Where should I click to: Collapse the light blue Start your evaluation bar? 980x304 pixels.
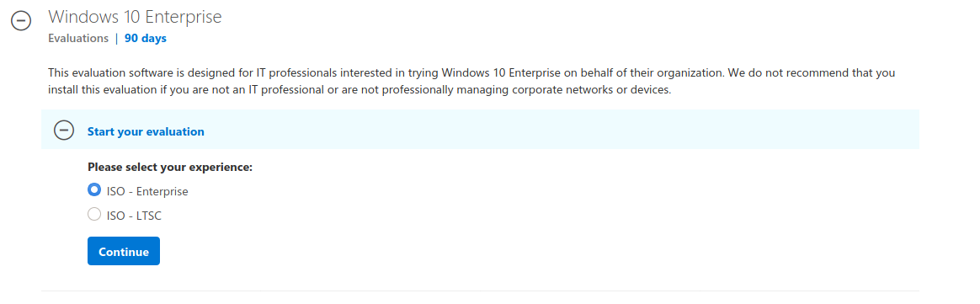point(480,130)
